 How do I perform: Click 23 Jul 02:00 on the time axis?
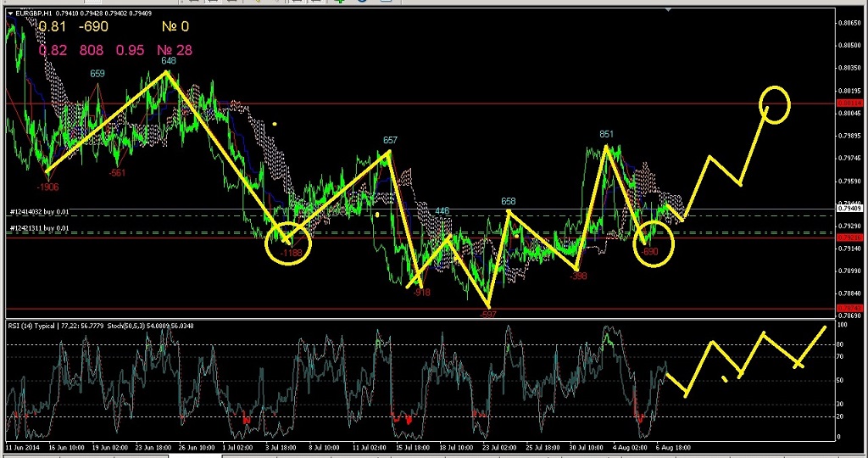[498, 447]
